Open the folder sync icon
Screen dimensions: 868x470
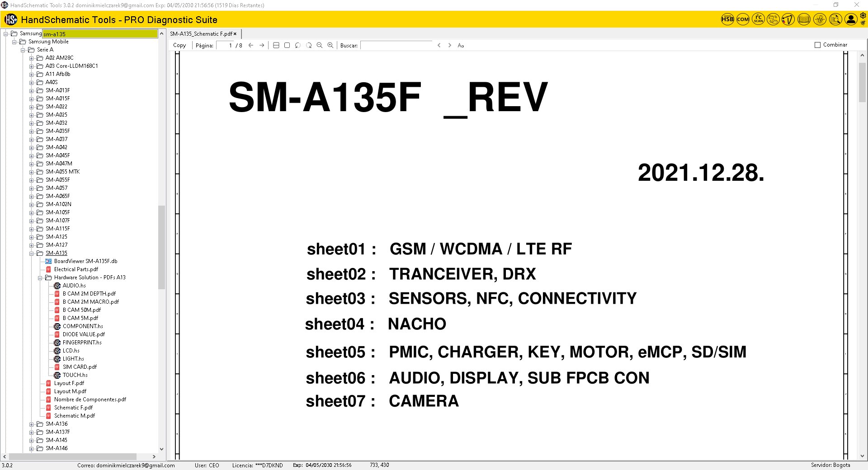774,19
